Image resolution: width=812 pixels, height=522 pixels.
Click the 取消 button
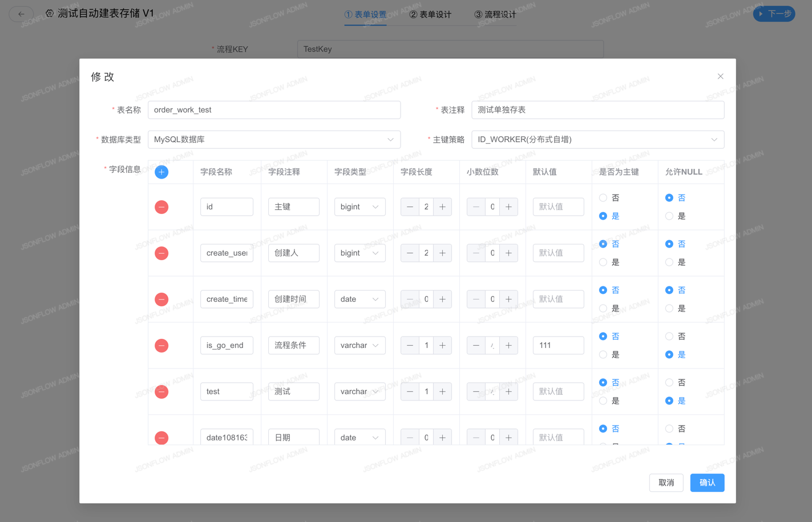tap(666, 483)
